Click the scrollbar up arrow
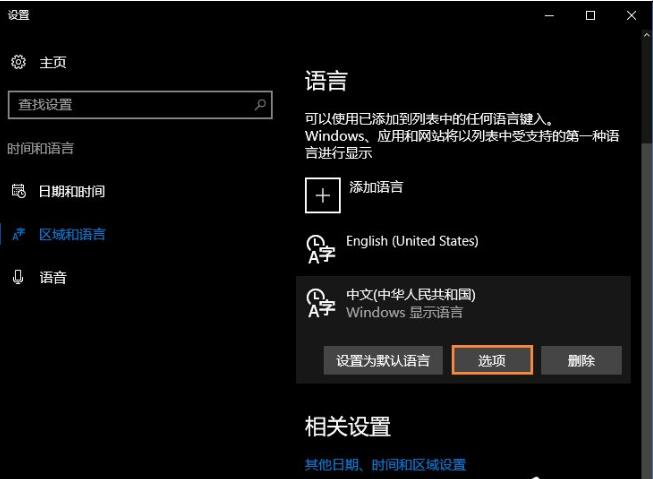This screenshot has width=653, height=479. (x=647, y=35)
